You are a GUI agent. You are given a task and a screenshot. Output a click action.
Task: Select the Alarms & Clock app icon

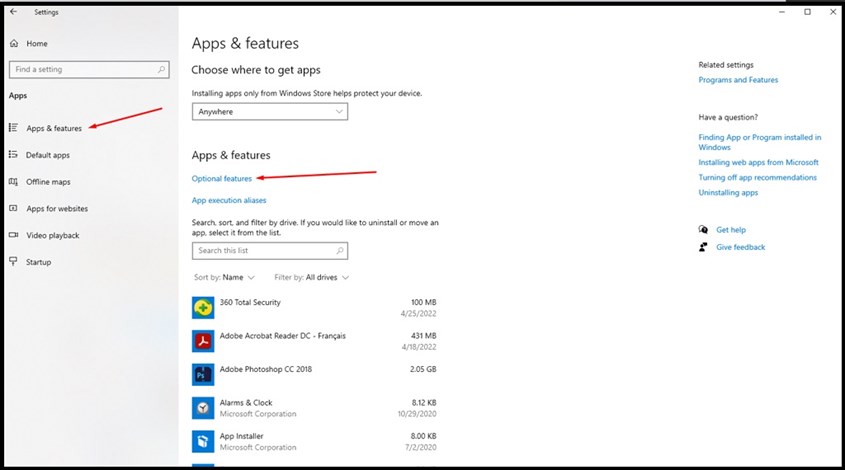203,408
